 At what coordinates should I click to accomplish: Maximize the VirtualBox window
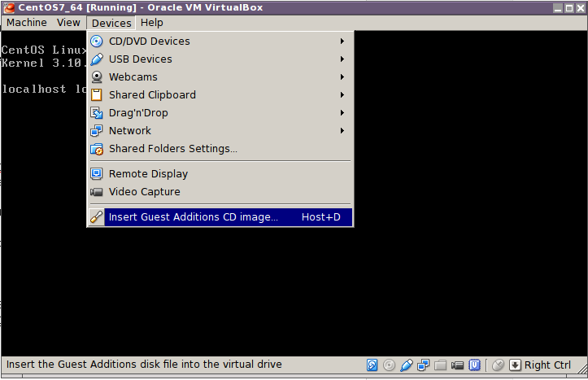pos(569,8)
